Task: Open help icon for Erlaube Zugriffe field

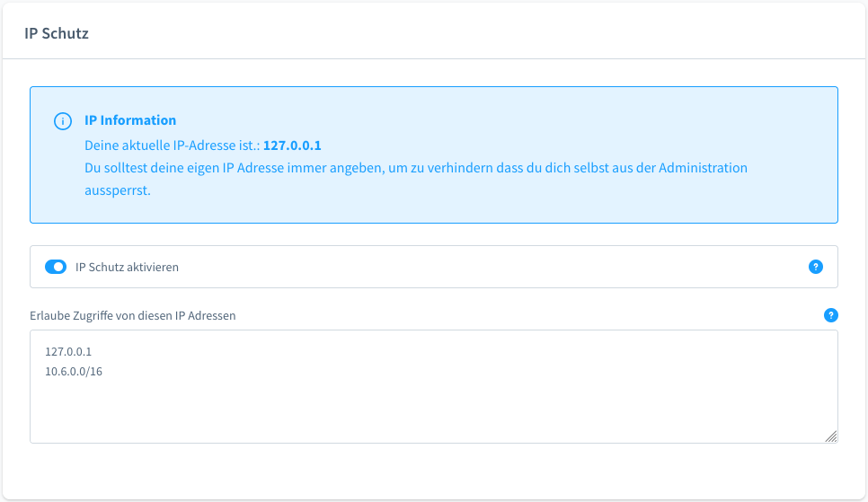Action: click(830, 315)
